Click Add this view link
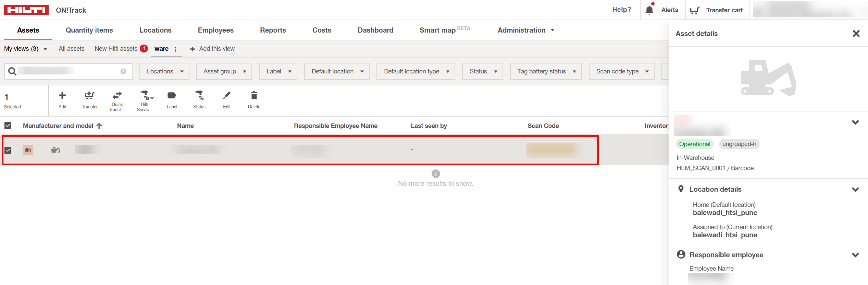The image size is (868, 285). [x=212, y=49]
